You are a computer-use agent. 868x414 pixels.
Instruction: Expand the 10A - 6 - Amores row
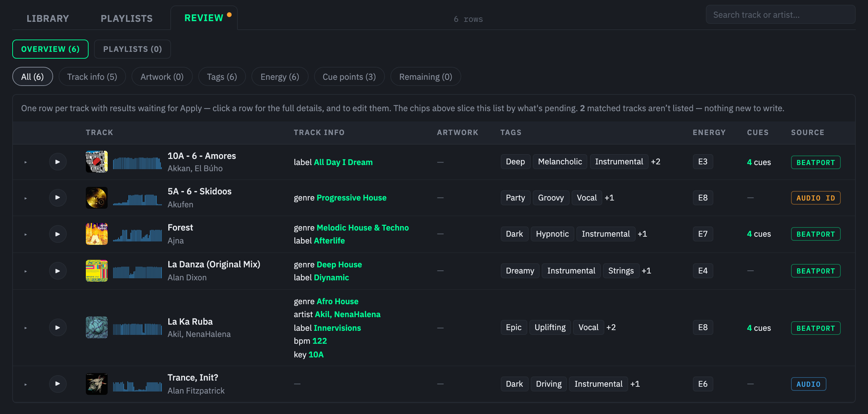(x=26, y=162)
